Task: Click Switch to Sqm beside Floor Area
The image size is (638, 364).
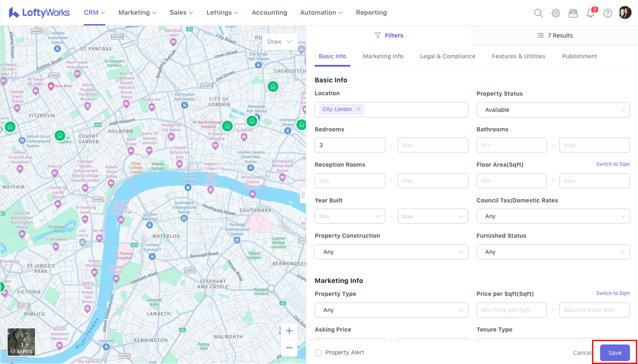Action: coord(613,164)
